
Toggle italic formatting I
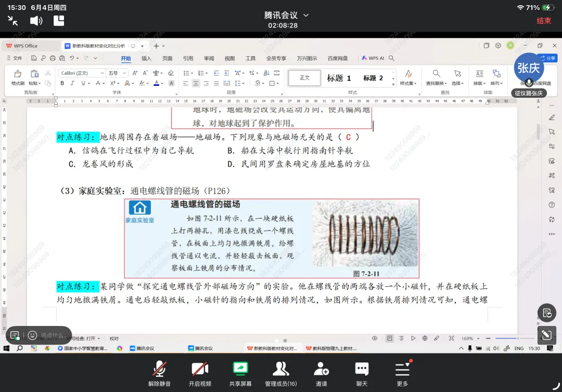pos(72,83)
